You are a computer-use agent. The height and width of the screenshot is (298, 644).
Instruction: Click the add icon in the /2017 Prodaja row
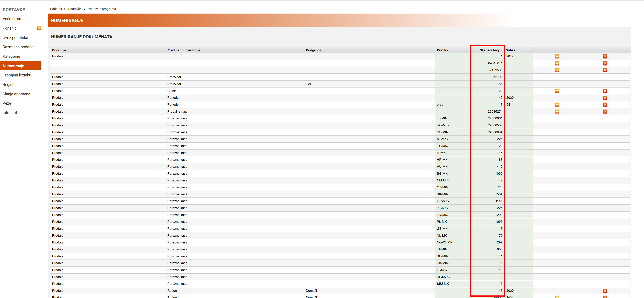pyautogui.click(x=557, y=56)
